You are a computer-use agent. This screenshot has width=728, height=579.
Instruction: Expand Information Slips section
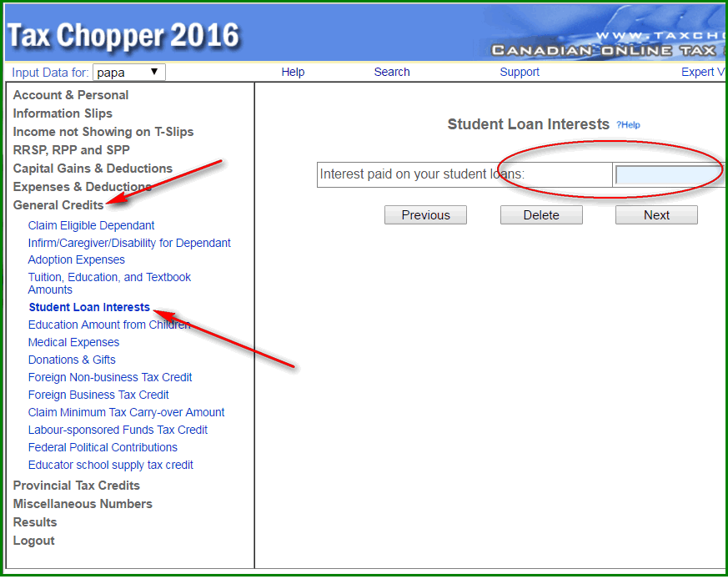[63, 113]
